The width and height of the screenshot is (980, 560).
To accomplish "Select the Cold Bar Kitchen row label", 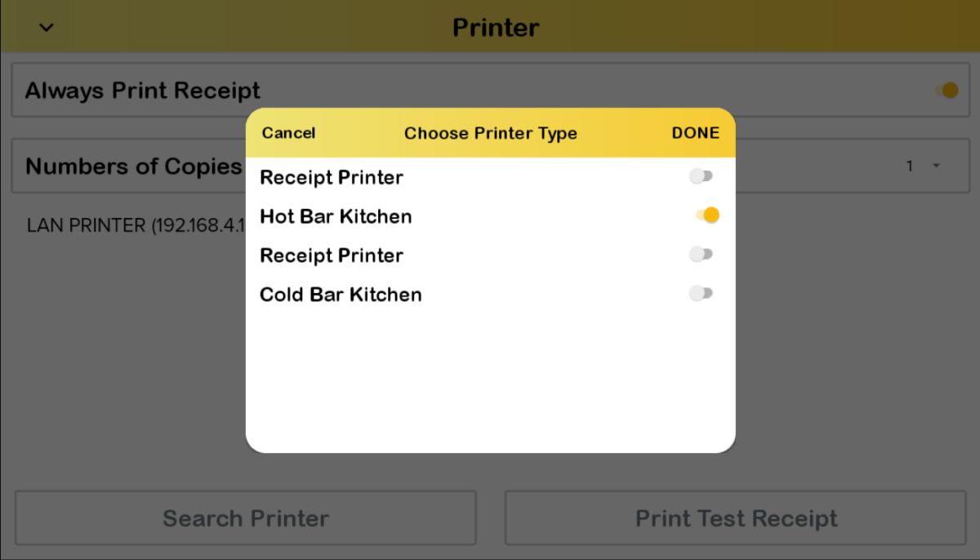I will 340,295.
